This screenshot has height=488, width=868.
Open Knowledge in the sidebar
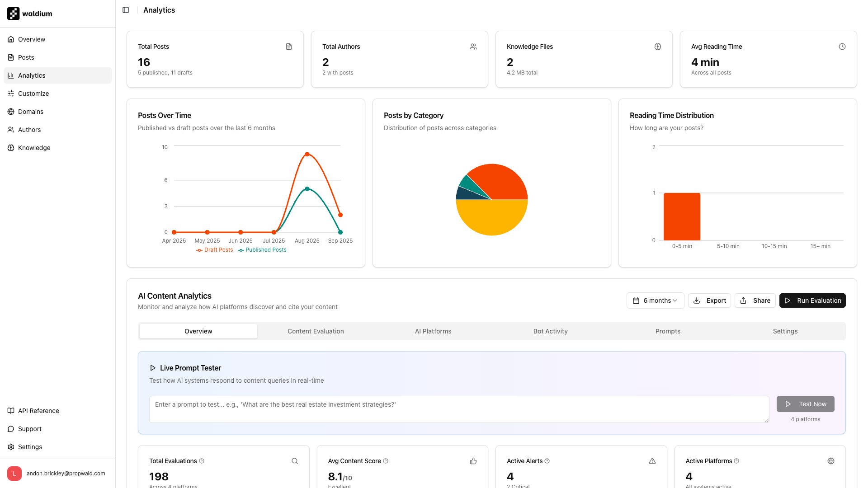[34, 148]
